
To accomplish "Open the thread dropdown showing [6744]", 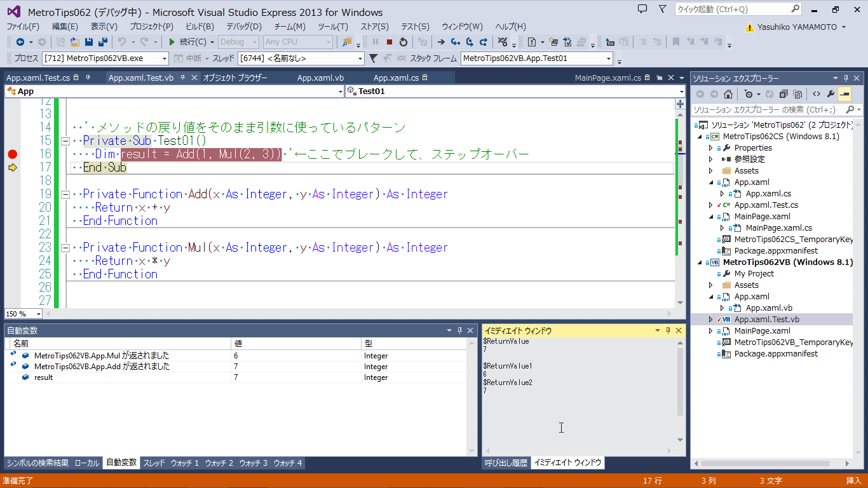I will pos(360,58).
